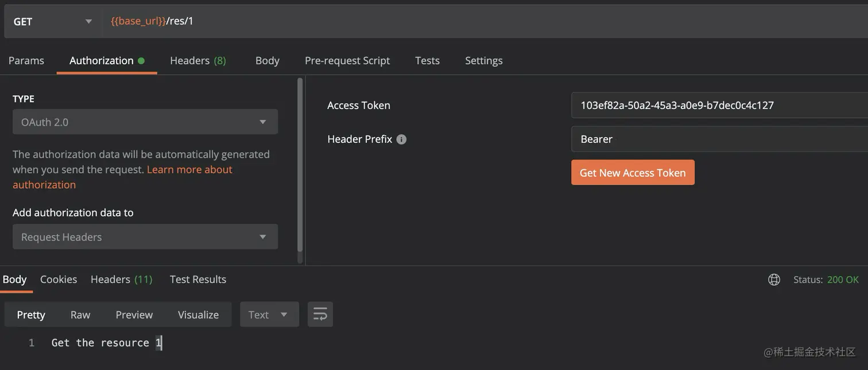This screenshot has width=868, height=370.
Task: Click the Header Prefix info icon
Action: click(x=401, y=139)
